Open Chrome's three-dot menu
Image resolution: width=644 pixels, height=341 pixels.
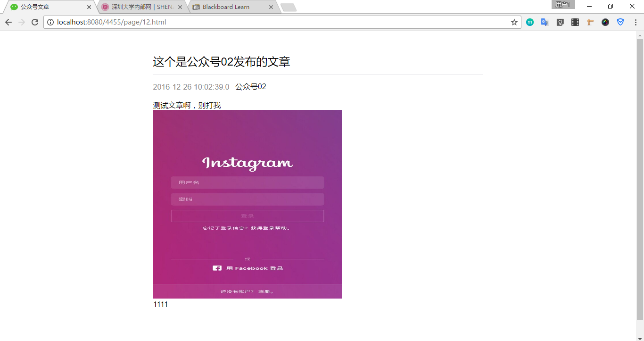click(x=636, y=22)
